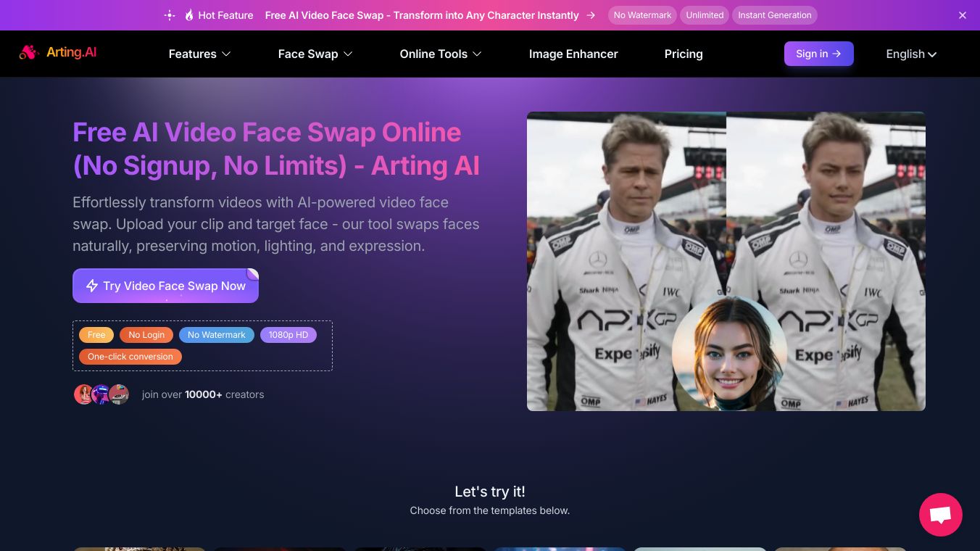Click the Free AI Video Face Swap Online heading
This screenshot has height=551, width=980.
(x=276, y=149)
